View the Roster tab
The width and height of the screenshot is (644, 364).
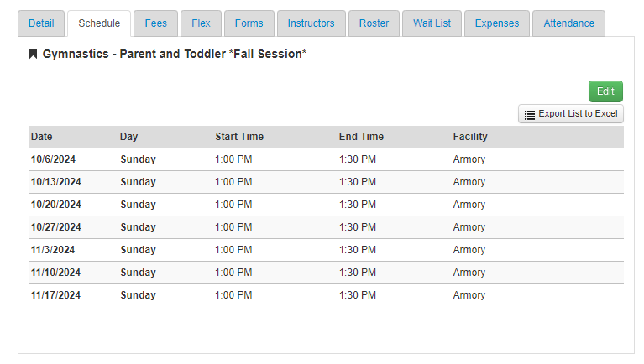pyautogui.click(x=374, y=23)
